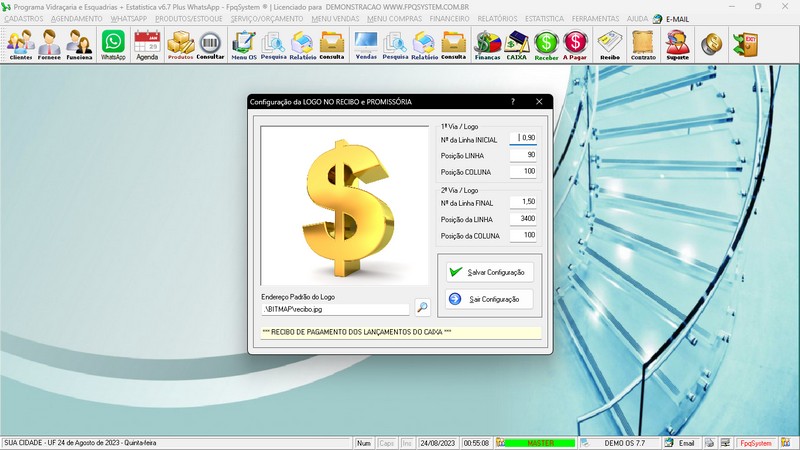Screen dimensions: 800x450
Task: Click 1ª Via Posição LINHA field
Action: point(523,155)
